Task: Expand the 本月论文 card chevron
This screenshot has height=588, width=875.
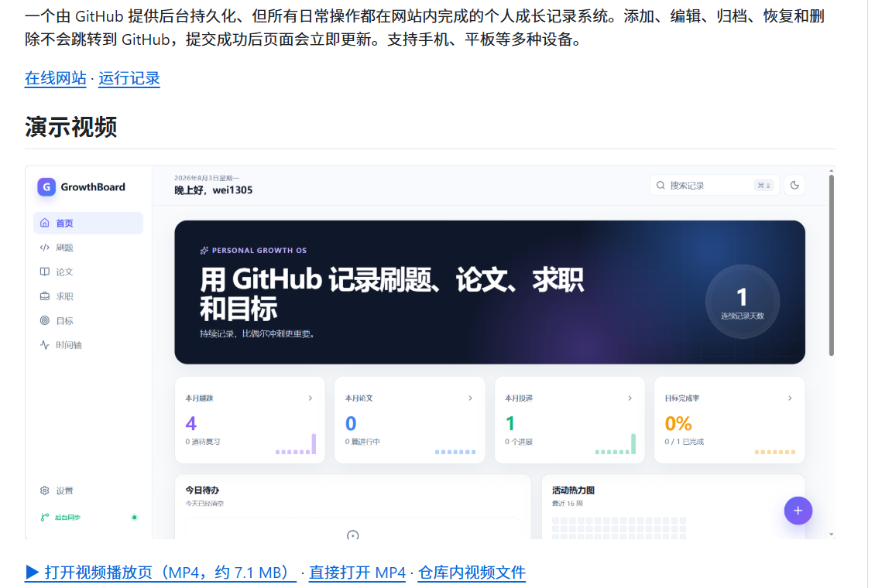Action: pos(471,398)
